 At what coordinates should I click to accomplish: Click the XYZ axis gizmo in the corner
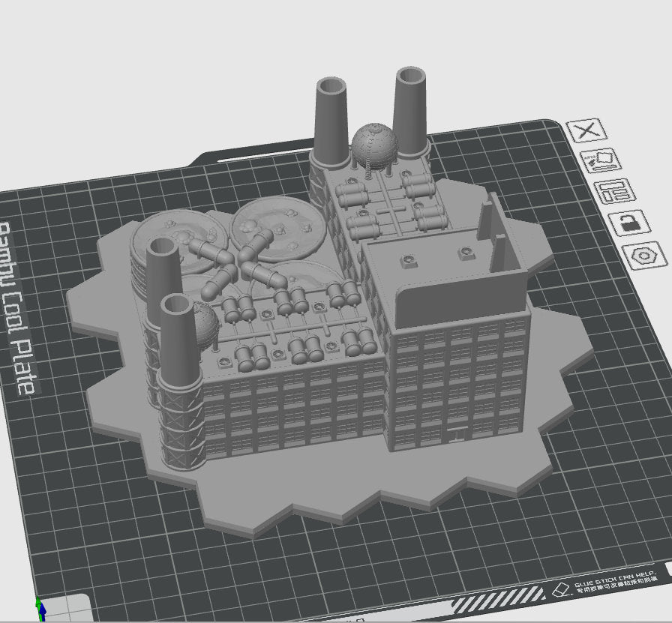(40, 609)
